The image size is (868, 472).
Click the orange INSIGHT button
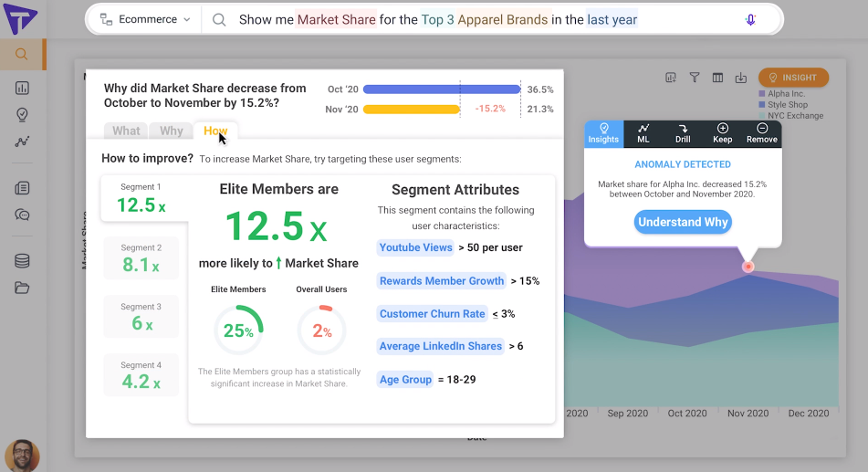(x=793, y=78)
